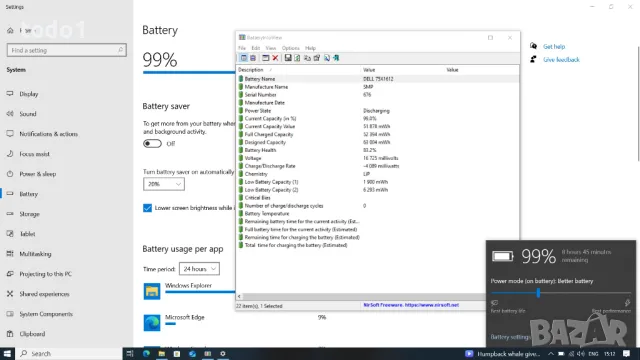Click the Give feedback link

point(561,60)
